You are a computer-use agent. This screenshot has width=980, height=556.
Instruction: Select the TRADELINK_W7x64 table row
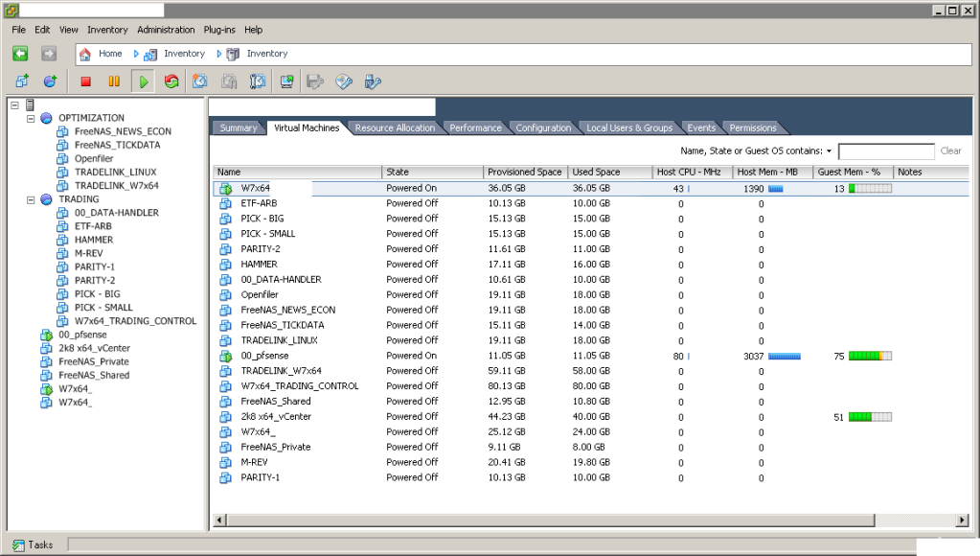[x=591, y=371]
